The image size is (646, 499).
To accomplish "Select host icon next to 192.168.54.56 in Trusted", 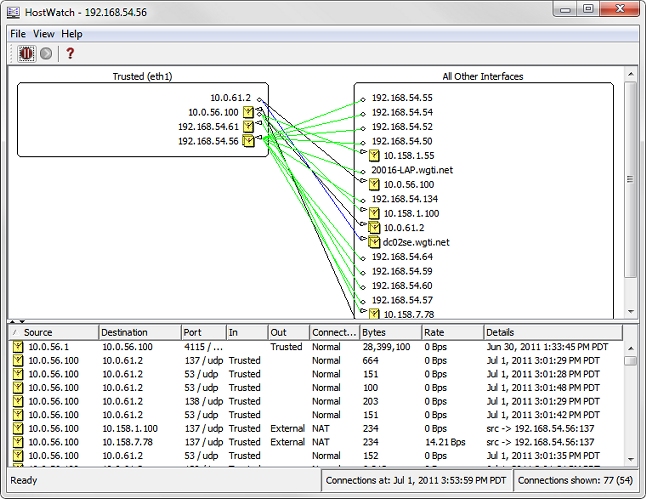I will click(x=248, y=141).
